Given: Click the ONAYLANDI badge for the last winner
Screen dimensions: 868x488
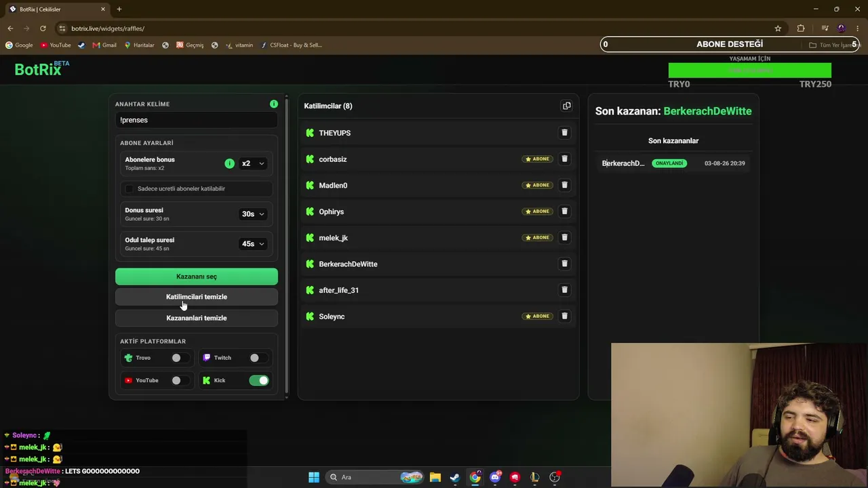Looking at the screenshot, I should coord(669,163).
